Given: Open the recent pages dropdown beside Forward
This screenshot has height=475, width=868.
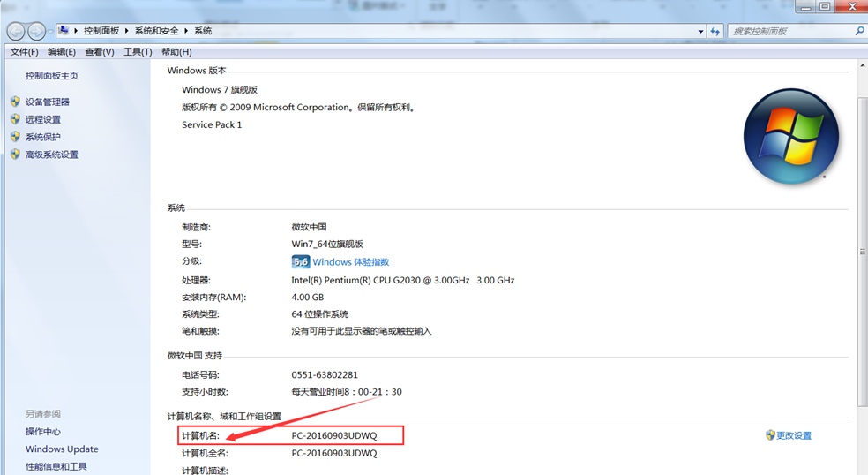Looking at the screenshot, I should pos(50,32).
